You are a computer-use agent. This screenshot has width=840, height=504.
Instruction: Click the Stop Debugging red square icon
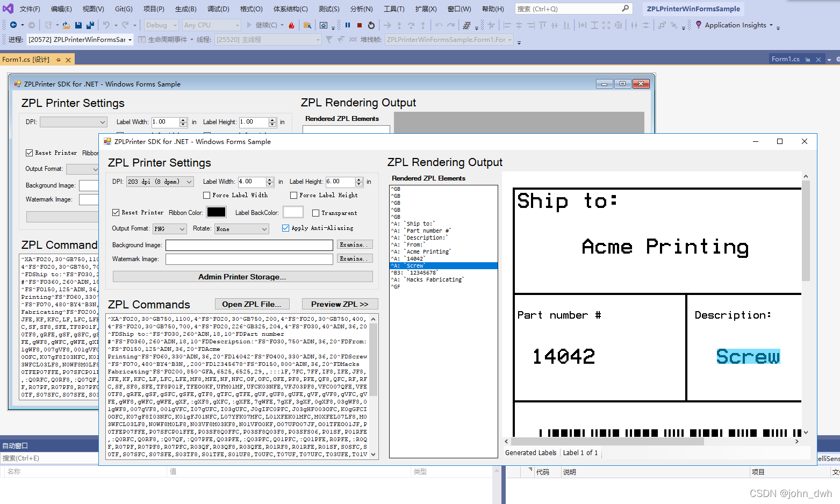tap(358, 25)
